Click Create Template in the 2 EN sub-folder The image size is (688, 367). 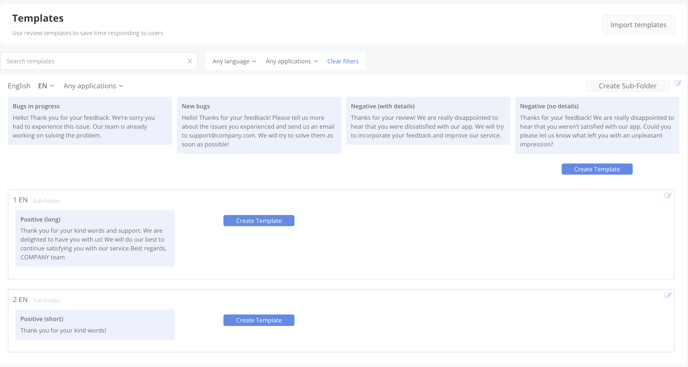258,320
